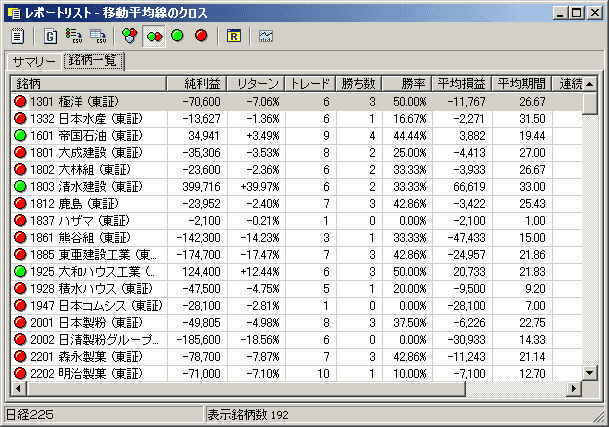Click the green status ball for 1601
The height and width of the screenshot is (427, 609).
click(20, 135)
